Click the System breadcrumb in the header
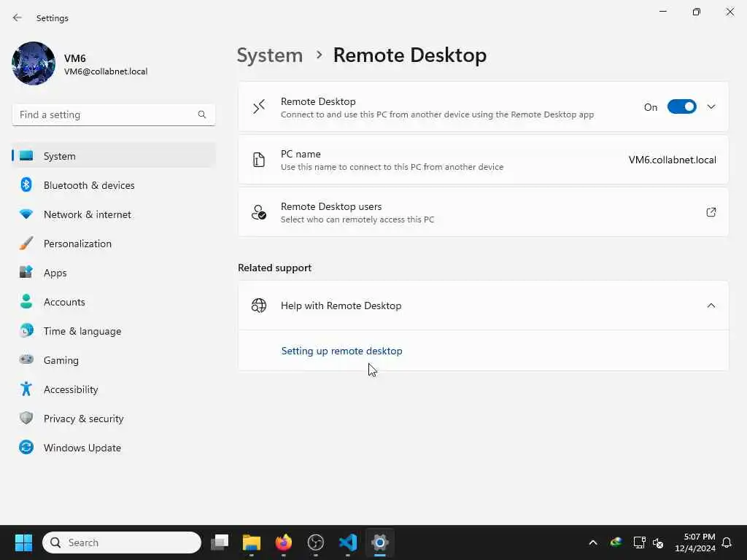The image size is (747, 560). point(270,55)
